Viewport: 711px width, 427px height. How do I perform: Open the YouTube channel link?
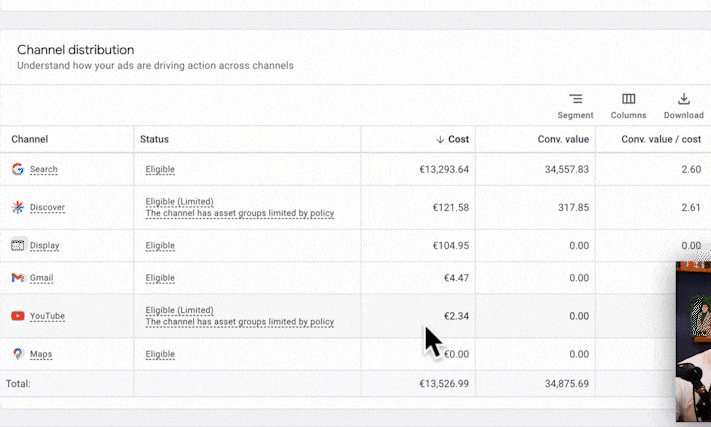click(x=47, y=316)
